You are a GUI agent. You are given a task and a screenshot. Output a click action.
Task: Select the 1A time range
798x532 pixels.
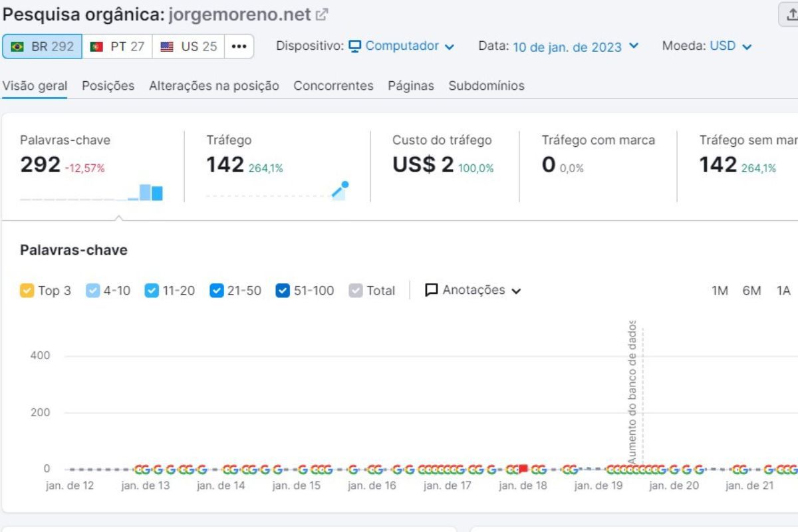[783, 290]
